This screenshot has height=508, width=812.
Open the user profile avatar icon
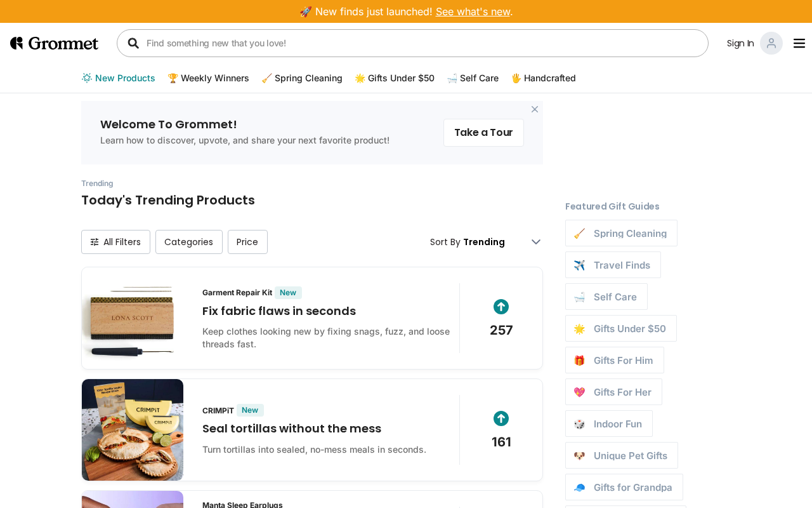click(771, 43)
